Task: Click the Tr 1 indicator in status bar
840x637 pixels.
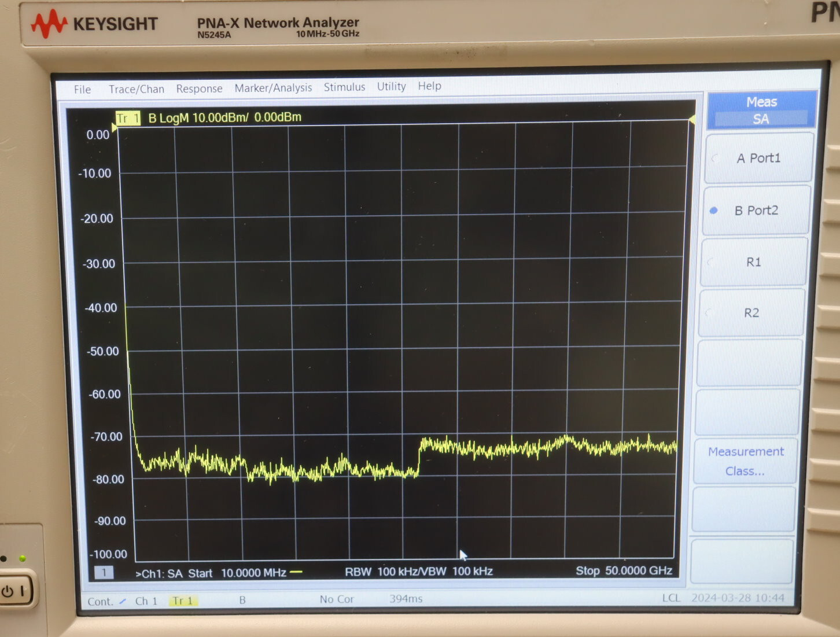Action: (x=183, y=601)
